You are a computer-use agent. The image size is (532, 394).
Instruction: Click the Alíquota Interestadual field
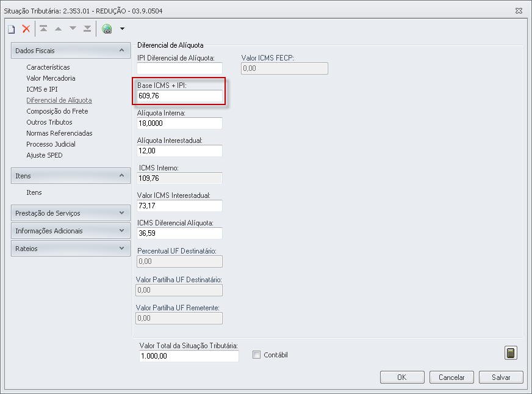[x=179, y=151]
